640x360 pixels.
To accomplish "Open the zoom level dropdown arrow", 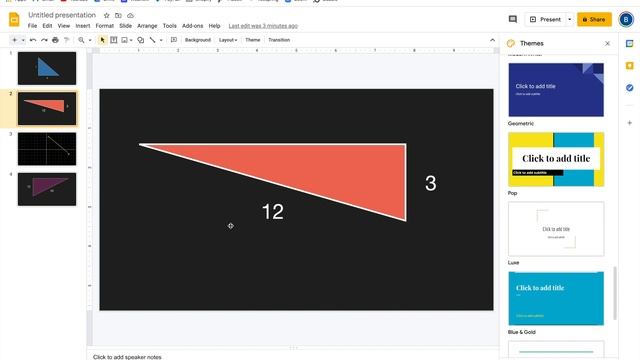I will coord(90,40).
